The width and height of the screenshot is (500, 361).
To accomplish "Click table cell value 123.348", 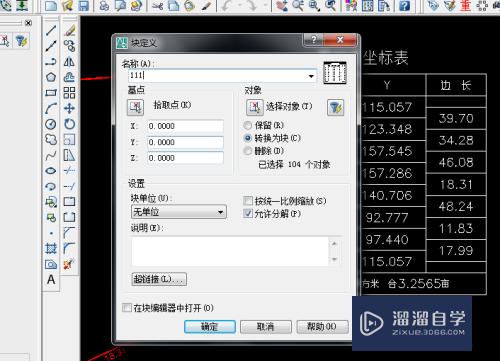I will [x=387, y=129].
